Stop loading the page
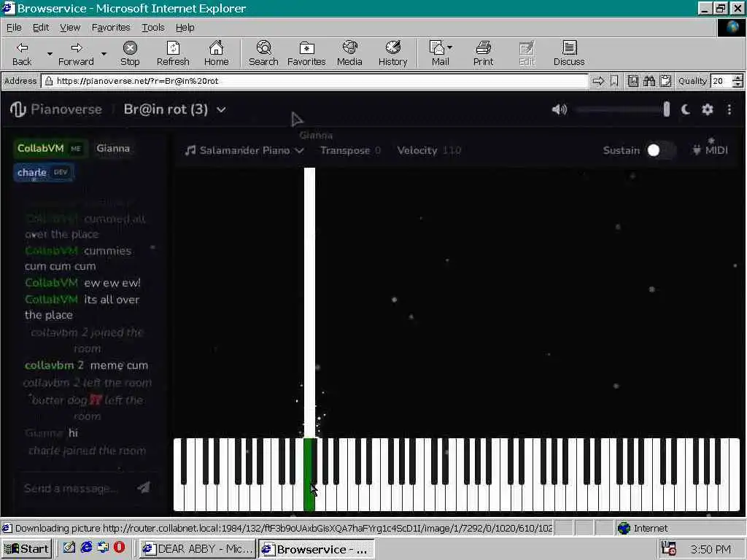Screen dimensions: 747x560 pyautogui.click(x=130, y=53)
